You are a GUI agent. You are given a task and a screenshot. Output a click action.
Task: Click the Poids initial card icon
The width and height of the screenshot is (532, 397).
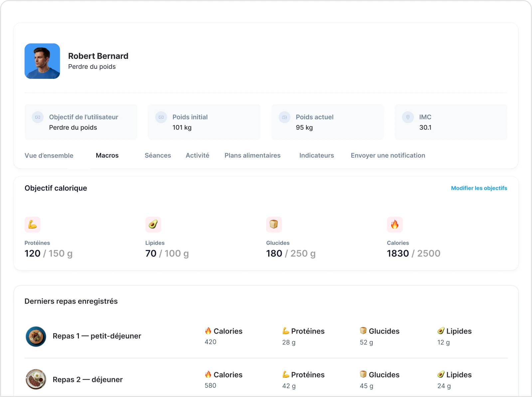pos(161,117)
